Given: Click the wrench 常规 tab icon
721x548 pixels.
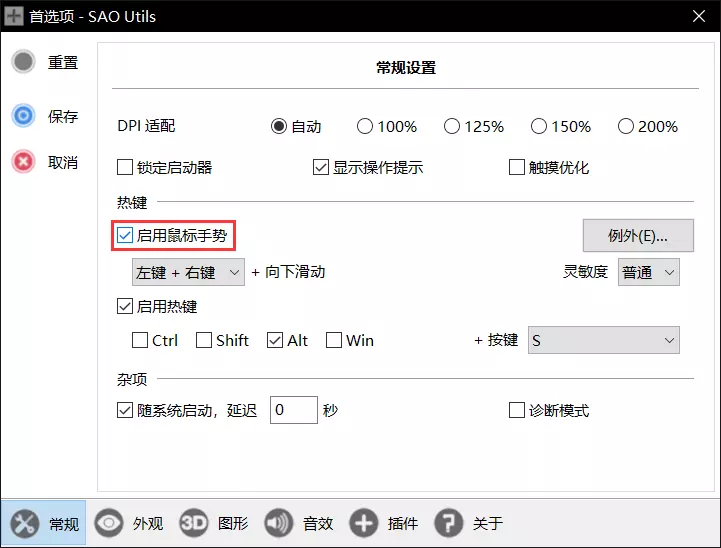Looking at the screenshot, I should (24, 524).
